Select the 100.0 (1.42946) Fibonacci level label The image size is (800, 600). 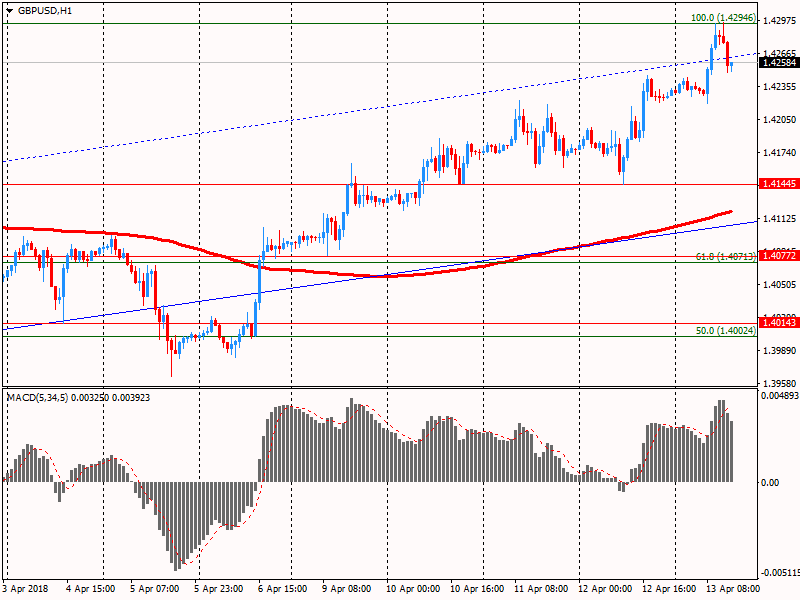(x=723, y=18)
